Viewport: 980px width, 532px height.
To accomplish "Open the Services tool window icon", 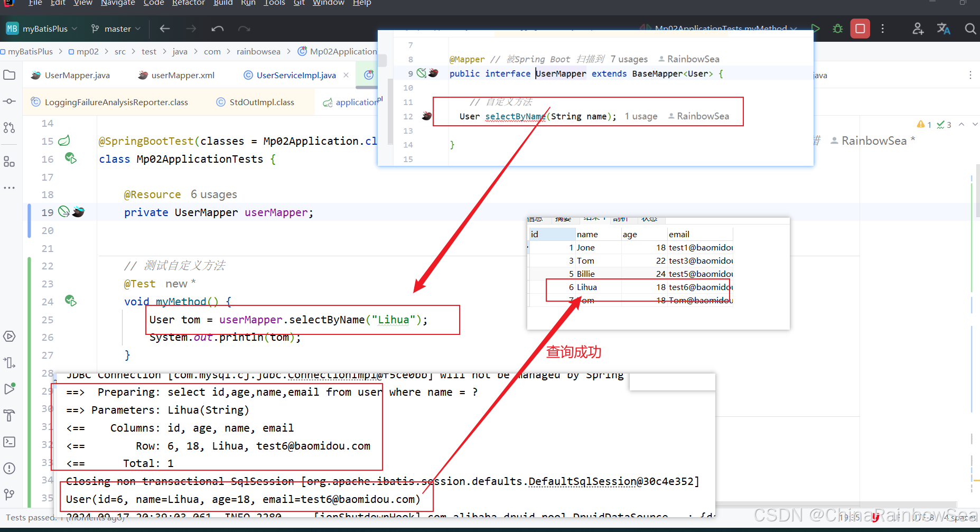I will [x=10, y=337].
